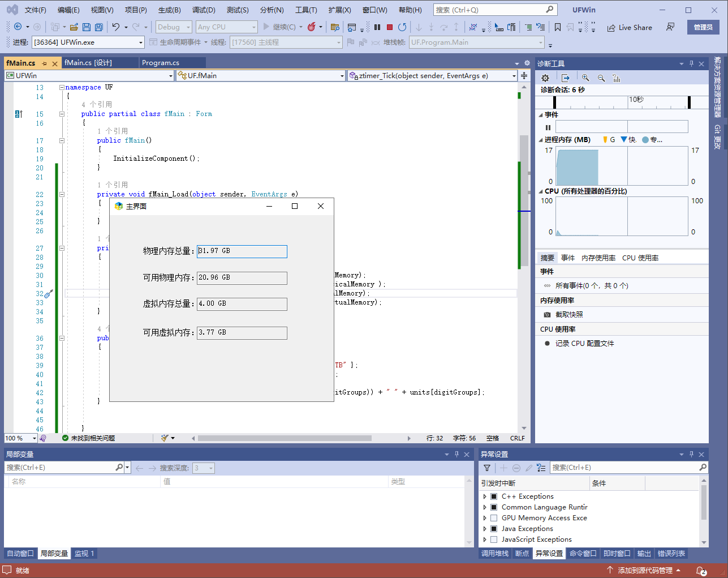Click the notifications bell in status bar

(701, 571)
